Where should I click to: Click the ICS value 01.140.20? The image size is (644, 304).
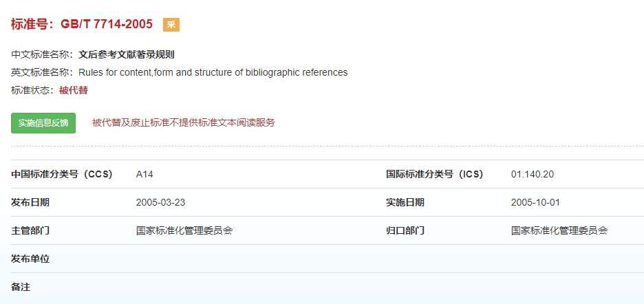(533, 174)
